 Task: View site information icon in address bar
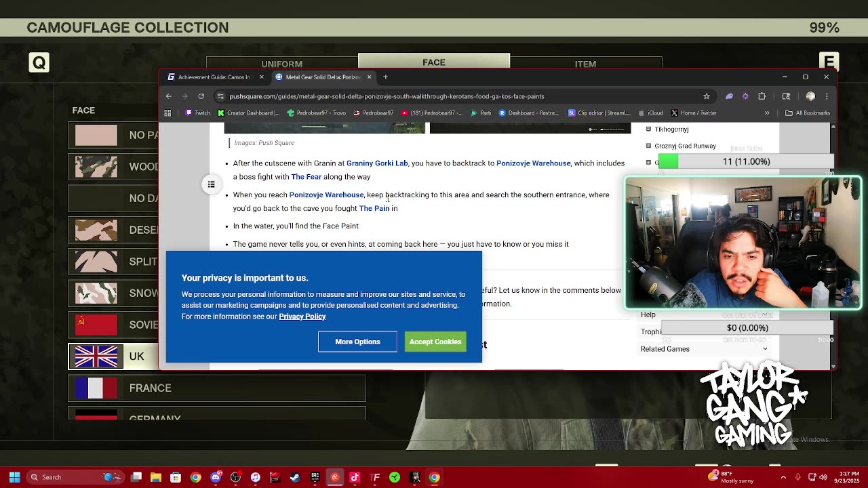click(x=220, y=96)
